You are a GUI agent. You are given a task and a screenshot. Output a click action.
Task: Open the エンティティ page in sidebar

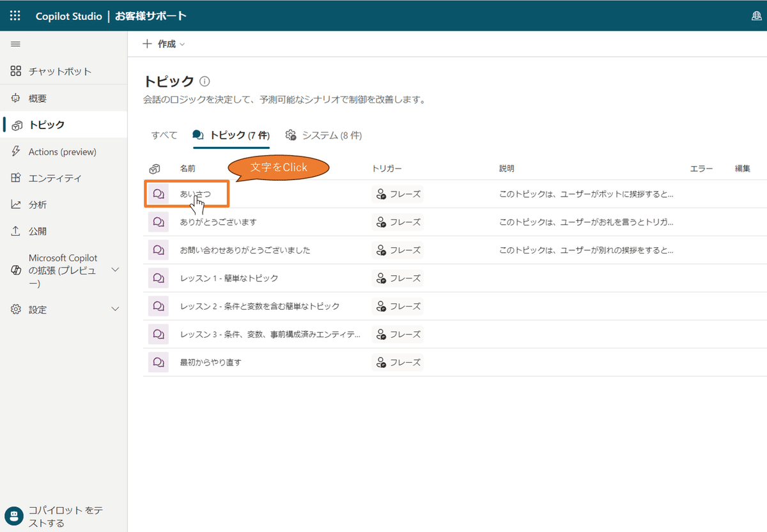point(55,178)
